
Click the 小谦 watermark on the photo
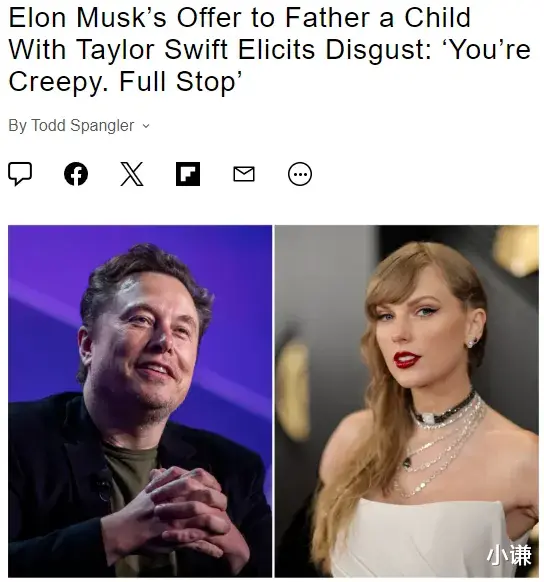point(509,555)
